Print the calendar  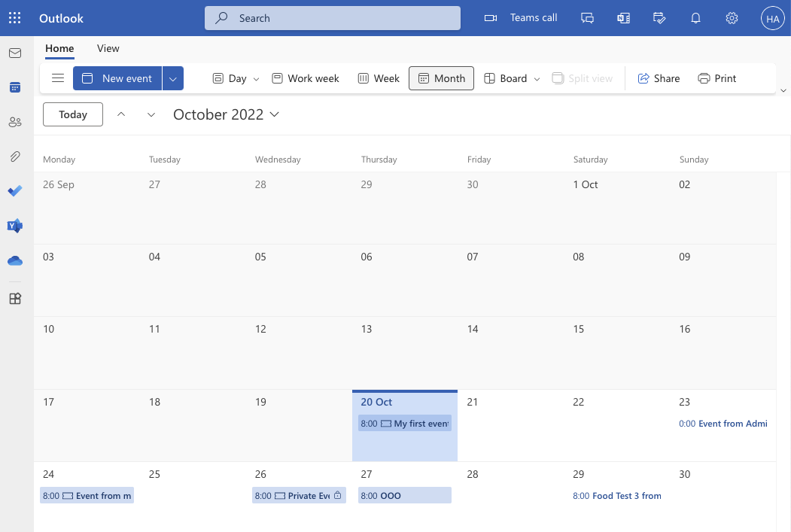tap(716, 78)
